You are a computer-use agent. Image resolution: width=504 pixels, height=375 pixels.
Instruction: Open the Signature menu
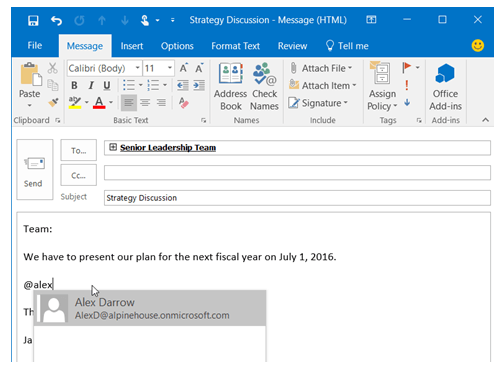318,103
